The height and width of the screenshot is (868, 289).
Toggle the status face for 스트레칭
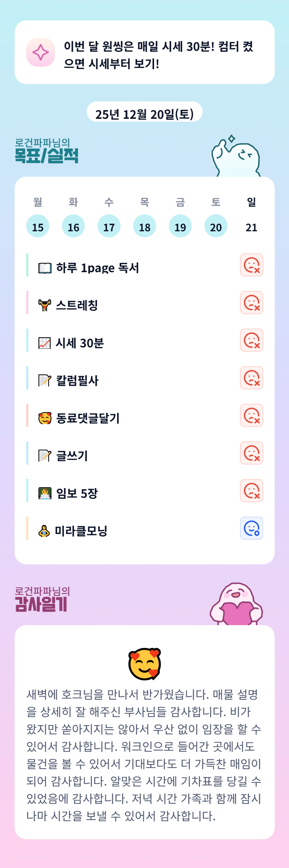[x=251, y=303]
